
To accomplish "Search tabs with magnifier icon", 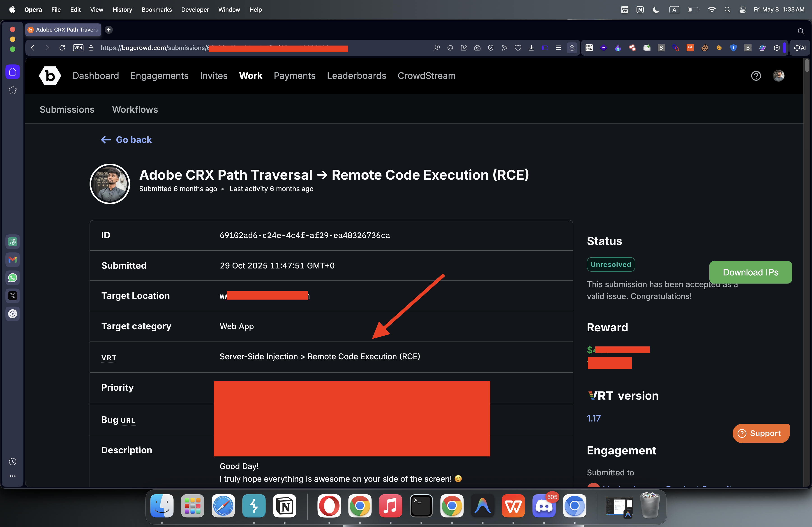I will tap(801, 31).
